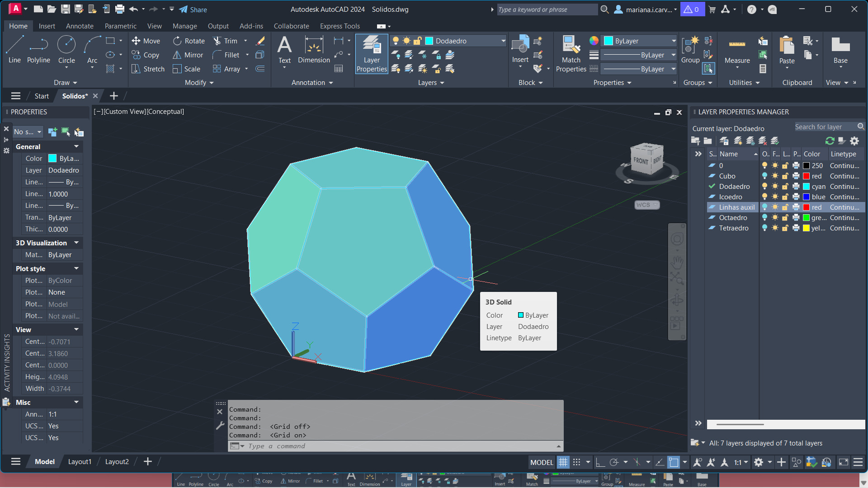Click the blue color swatch of Icoedro layer
868x488 pixels.
tap(806, 197)
